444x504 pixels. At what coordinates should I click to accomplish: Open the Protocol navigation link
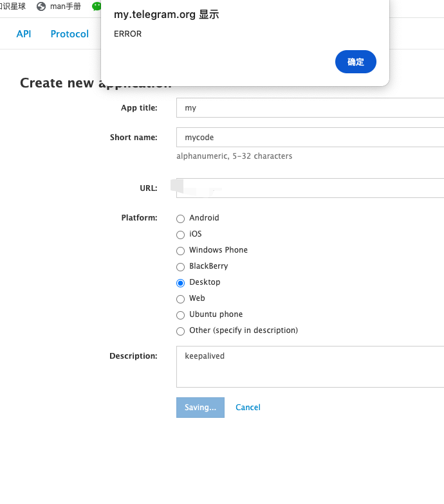[69, 33]
